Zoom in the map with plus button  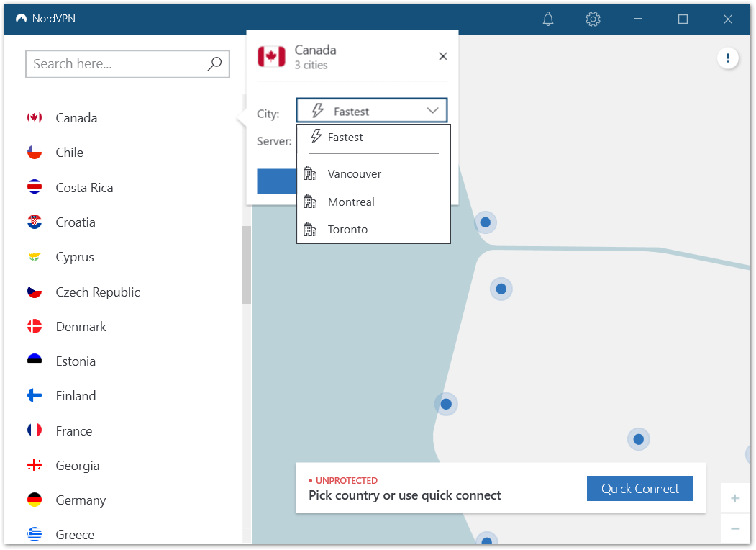click(735, 498)
